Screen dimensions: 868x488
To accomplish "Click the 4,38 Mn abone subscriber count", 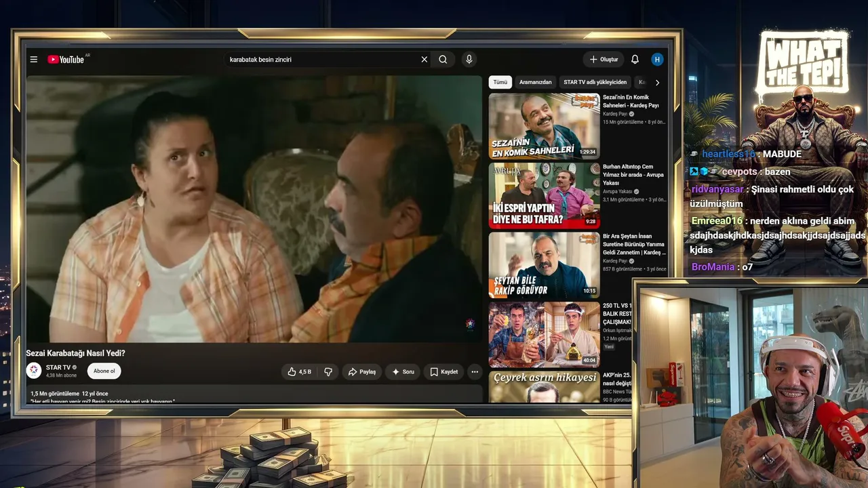I will (61, 375).
